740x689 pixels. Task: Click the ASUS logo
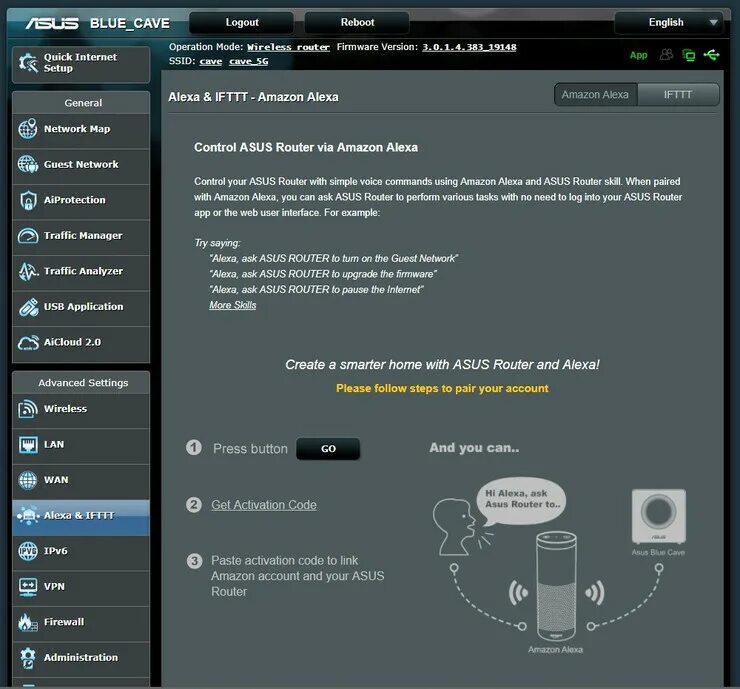(x=52, y=23)
